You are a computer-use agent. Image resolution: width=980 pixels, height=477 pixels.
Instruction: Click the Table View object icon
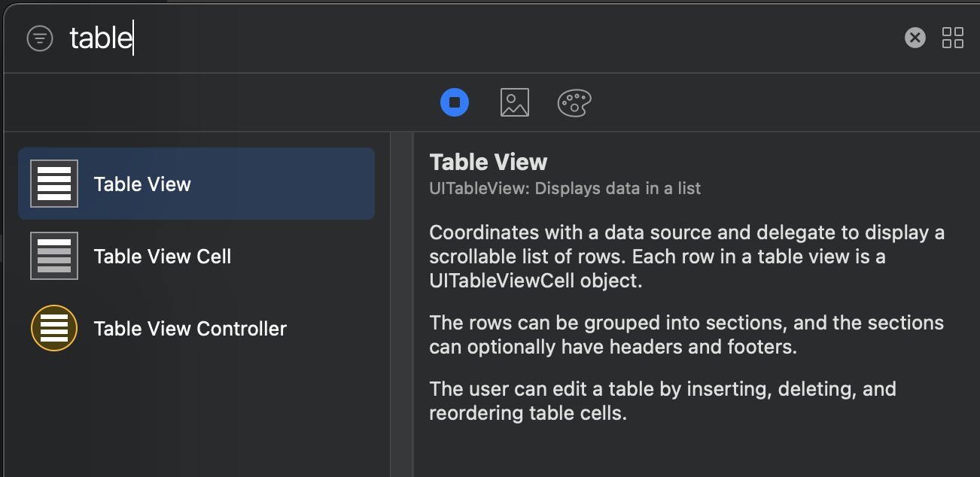pos(54,184)
